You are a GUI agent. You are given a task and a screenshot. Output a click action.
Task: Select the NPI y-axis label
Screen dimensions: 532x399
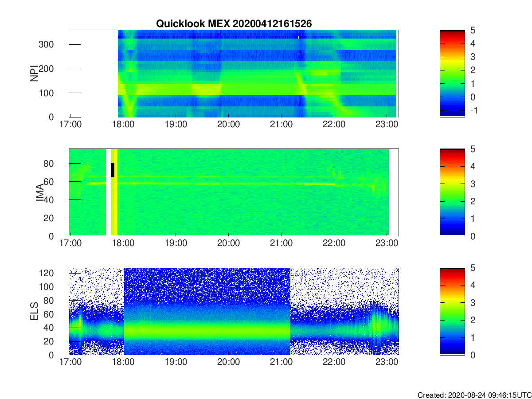34,74
